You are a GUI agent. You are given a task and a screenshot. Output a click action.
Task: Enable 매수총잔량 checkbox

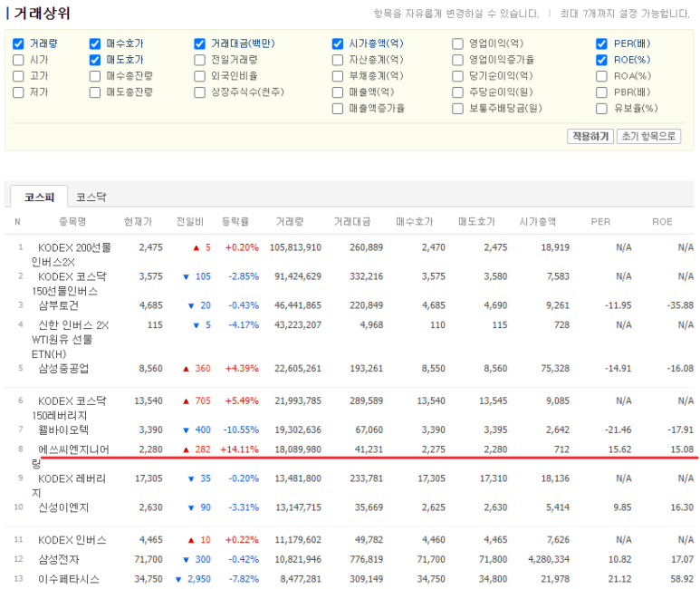(x=95, y=76)
